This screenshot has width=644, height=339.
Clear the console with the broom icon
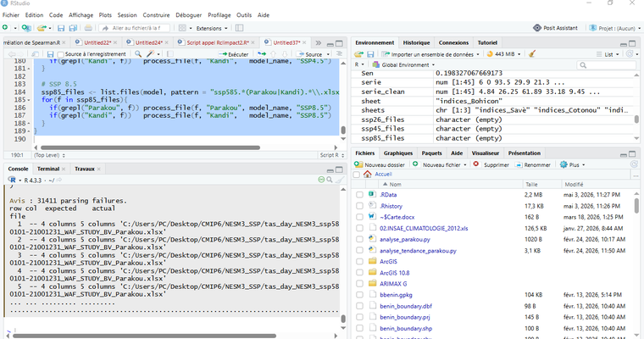(339, 180)
